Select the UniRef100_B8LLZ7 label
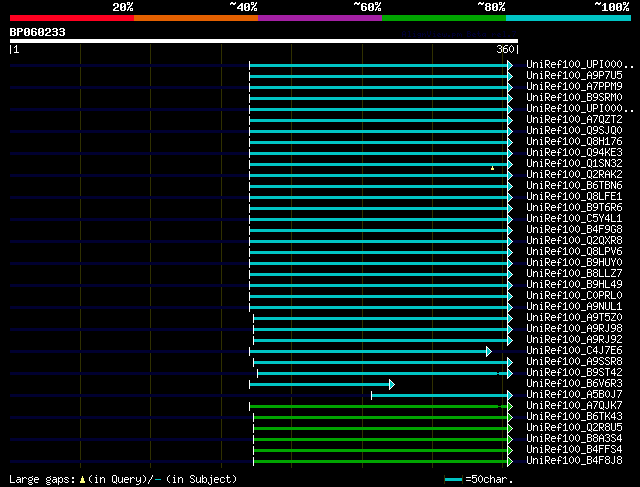640x487 pixels. (x=574, y=274)
